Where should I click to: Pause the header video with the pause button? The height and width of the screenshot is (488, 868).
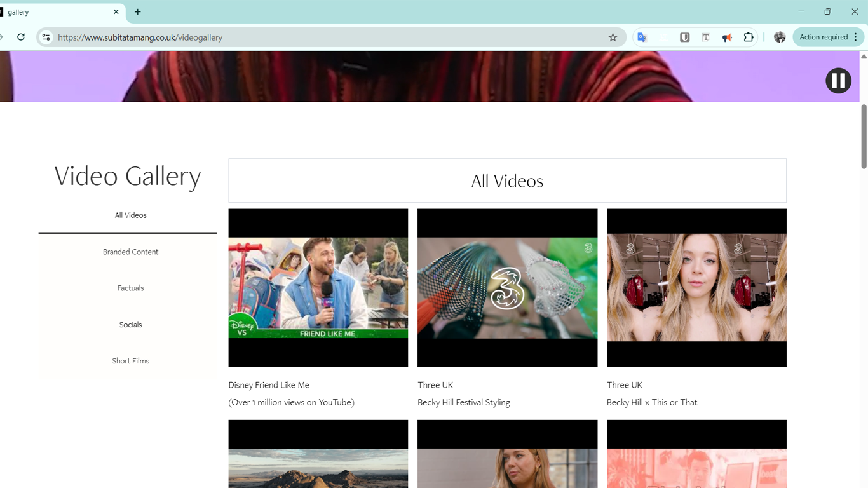838,81
